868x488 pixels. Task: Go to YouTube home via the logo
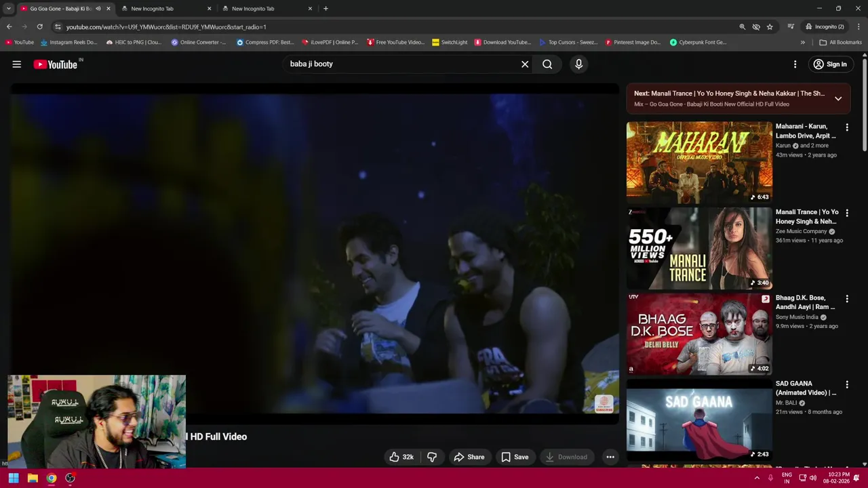(56, 64)
